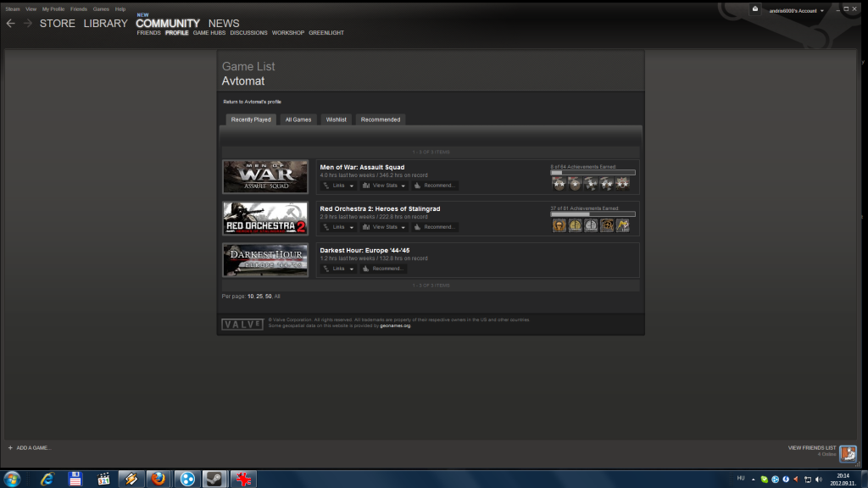Open the Games menu in the menu bar

click(100, 8)
